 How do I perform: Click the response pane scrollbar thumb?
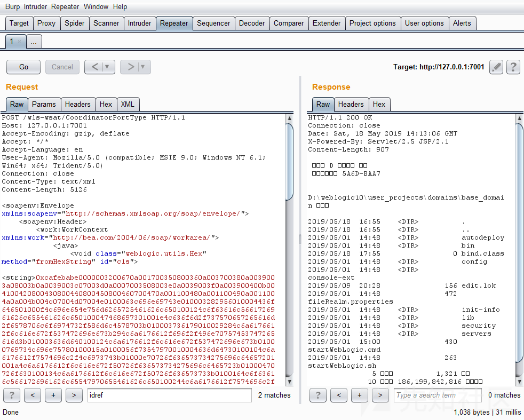519,243
